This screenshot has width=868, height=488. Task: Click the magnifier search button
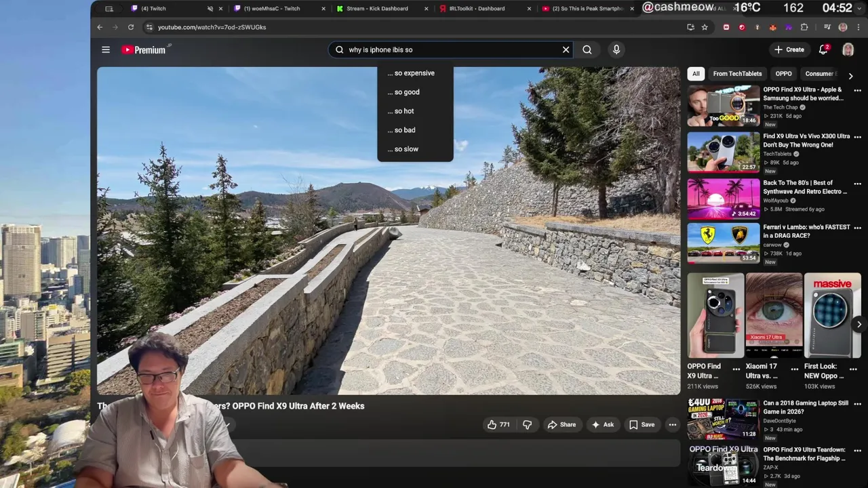pyautogui.click(x=587, y=49)
